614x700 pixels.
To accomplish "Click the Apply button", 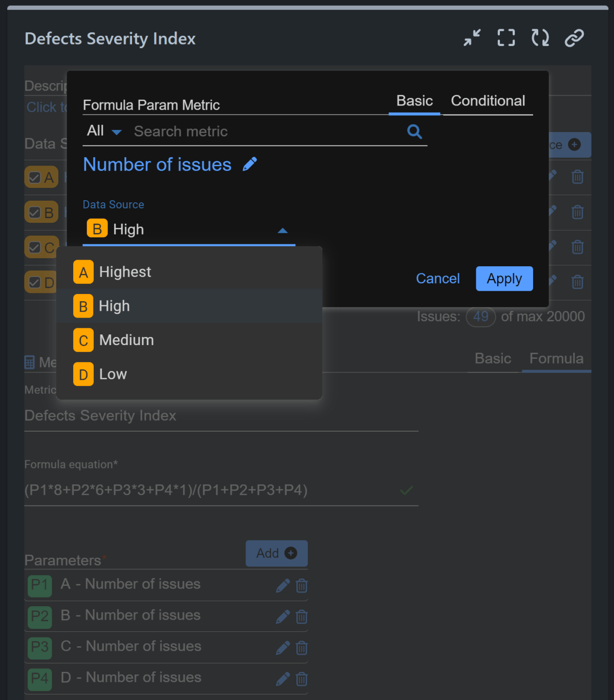I will coord(504,278).
